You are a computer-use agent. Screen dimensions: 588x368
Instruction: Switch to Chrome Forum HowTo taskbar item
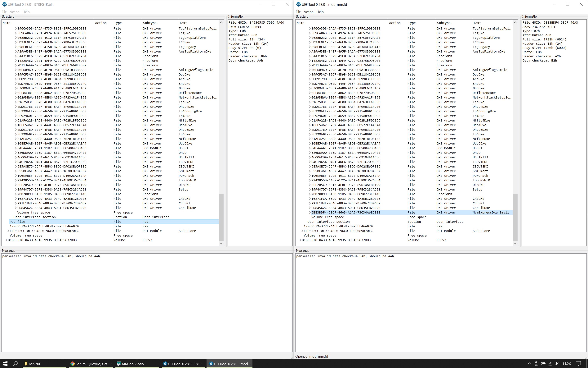pos(90,364)
